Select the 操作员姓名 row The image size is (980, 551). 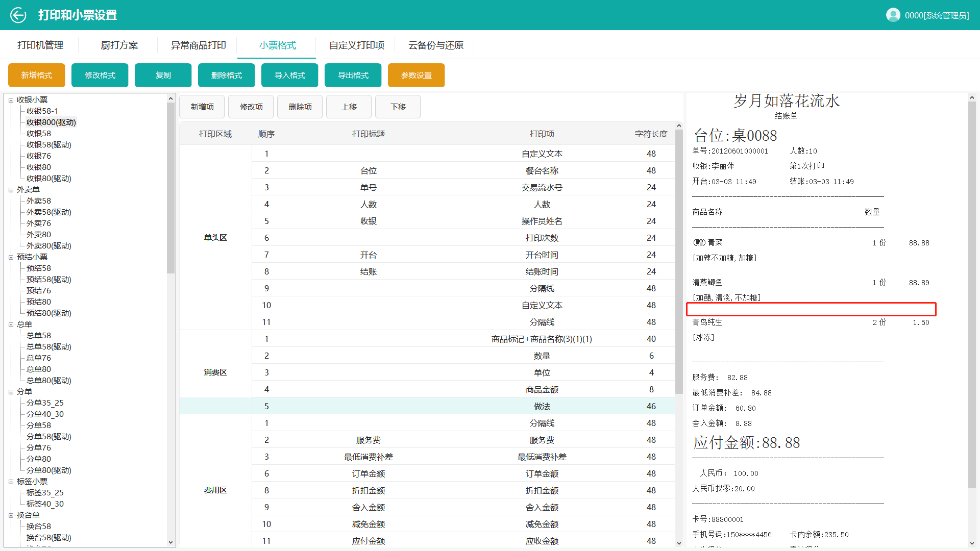coord(463,221)
